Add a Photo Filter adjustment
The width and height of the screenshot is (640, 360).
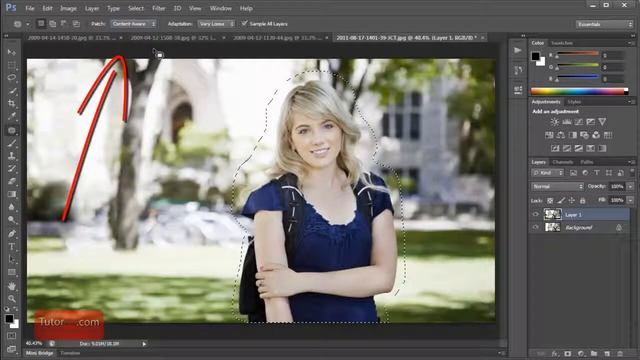[584, 135]
